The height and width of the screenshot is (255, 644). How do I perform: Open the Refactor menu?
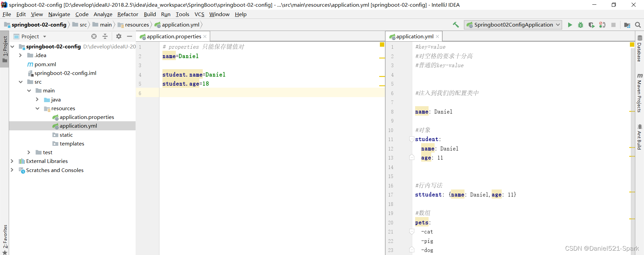click(x=128, y=14)
